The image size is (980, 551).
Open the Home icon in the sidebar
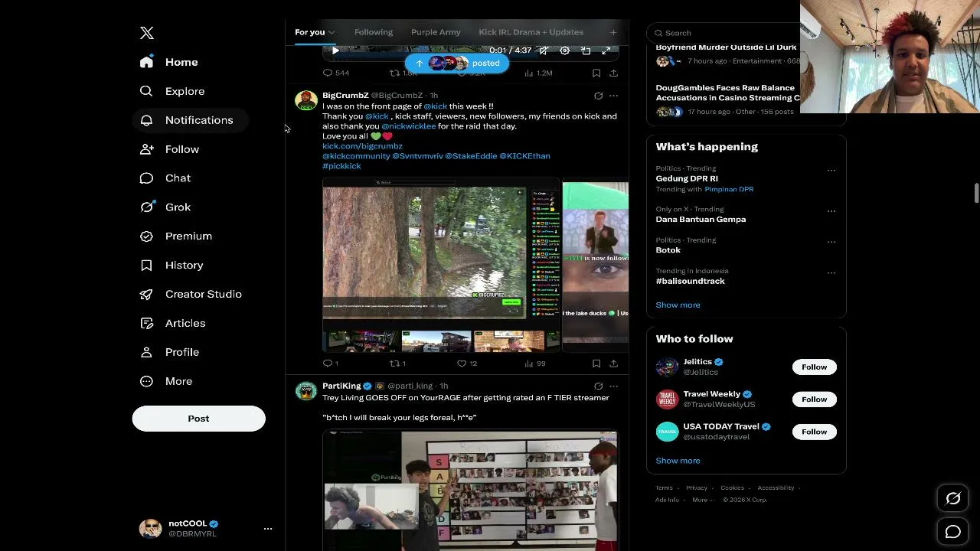pos(146,62)
